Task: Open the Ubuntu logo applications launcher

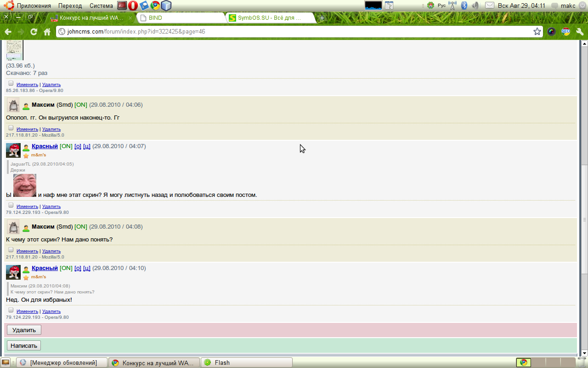Action: (x=9, y=6)
